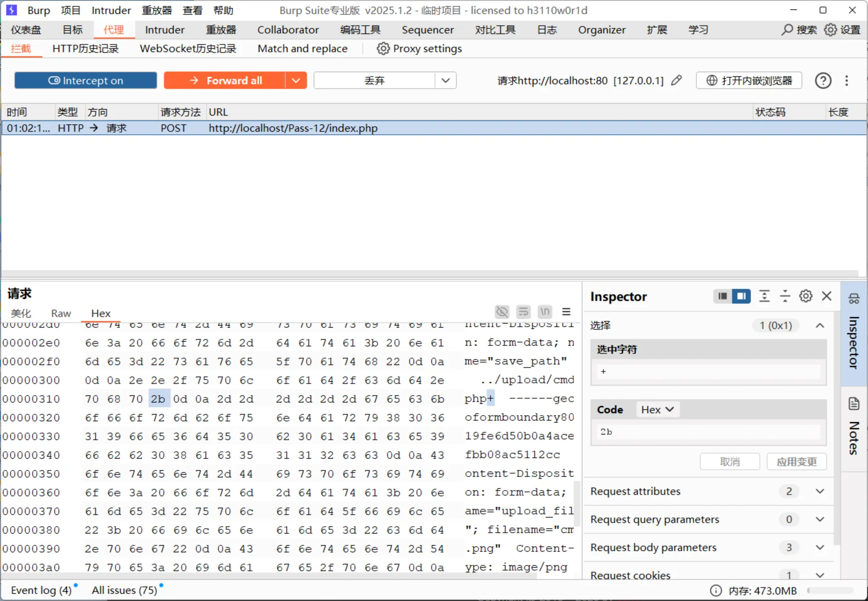Switch to the HTTP历史记录 tab
The image size is (868, 601).
(86, 49)
